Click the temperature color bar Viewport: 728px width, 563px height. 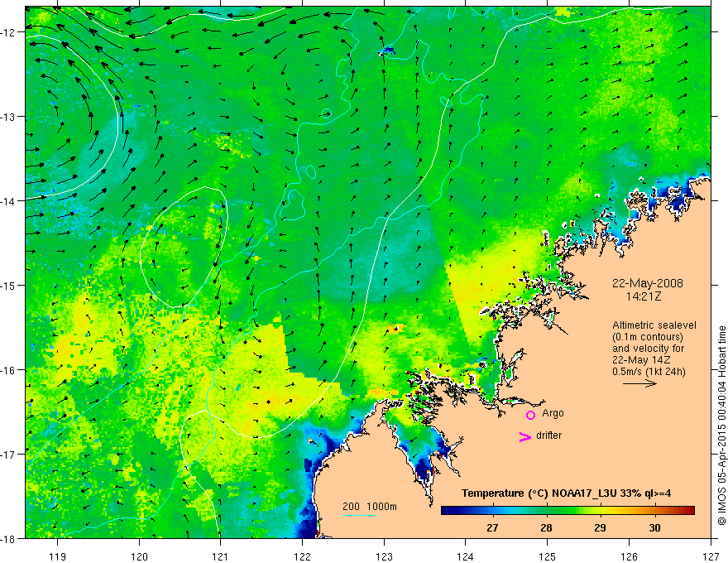click(568, 510)
